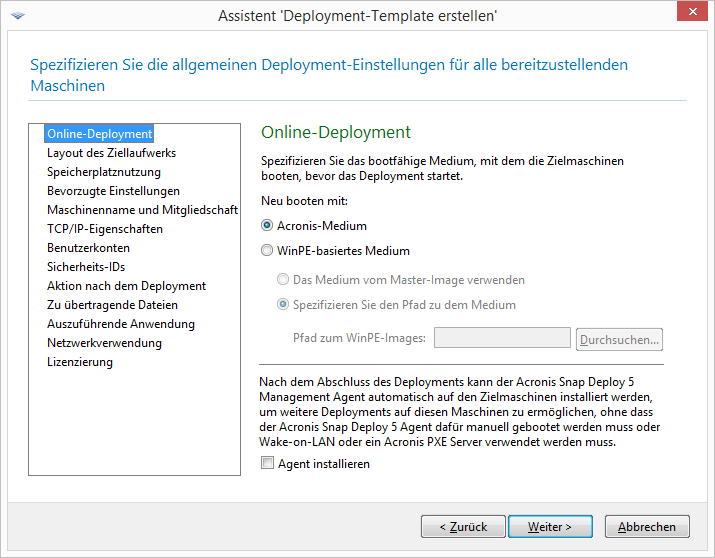Screen dimensions: 715x558
Task: Select Online-Deployment in the settings list
Action: pyautogui.click(x=99, y=134)
